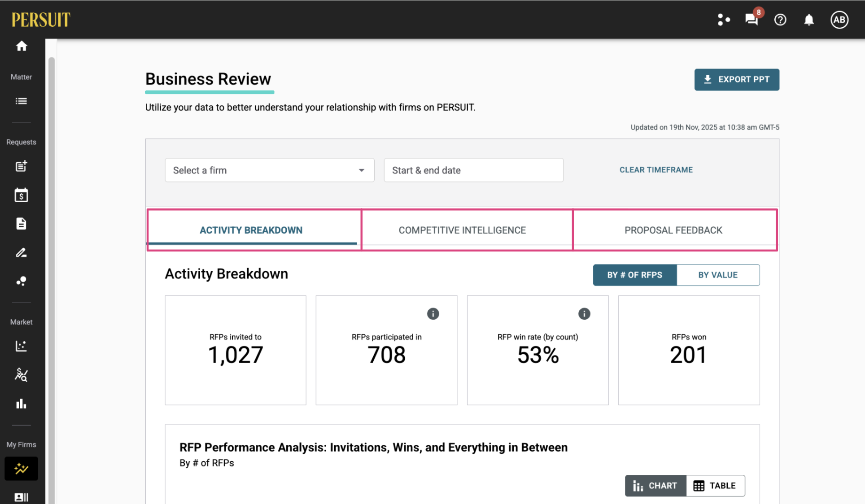Open the rate search icon in sidebar

pyautogui.click(x=21, y=375)
